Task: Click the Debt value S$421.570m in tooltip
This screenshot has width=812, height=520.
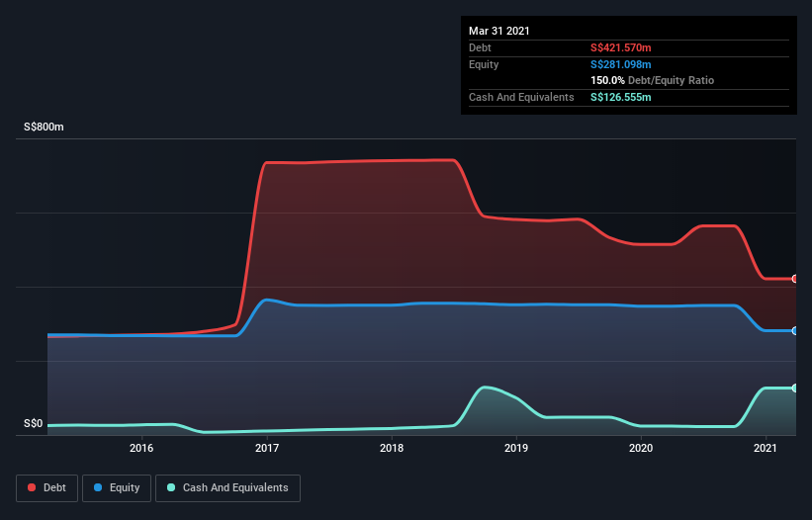Action: pos(621,47)
